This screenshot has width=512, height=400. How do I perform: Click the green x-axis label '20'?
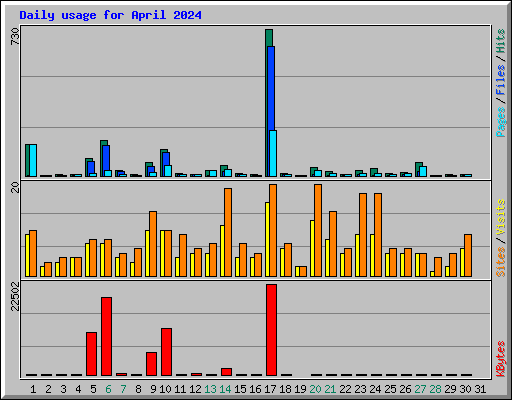[315, 389]
